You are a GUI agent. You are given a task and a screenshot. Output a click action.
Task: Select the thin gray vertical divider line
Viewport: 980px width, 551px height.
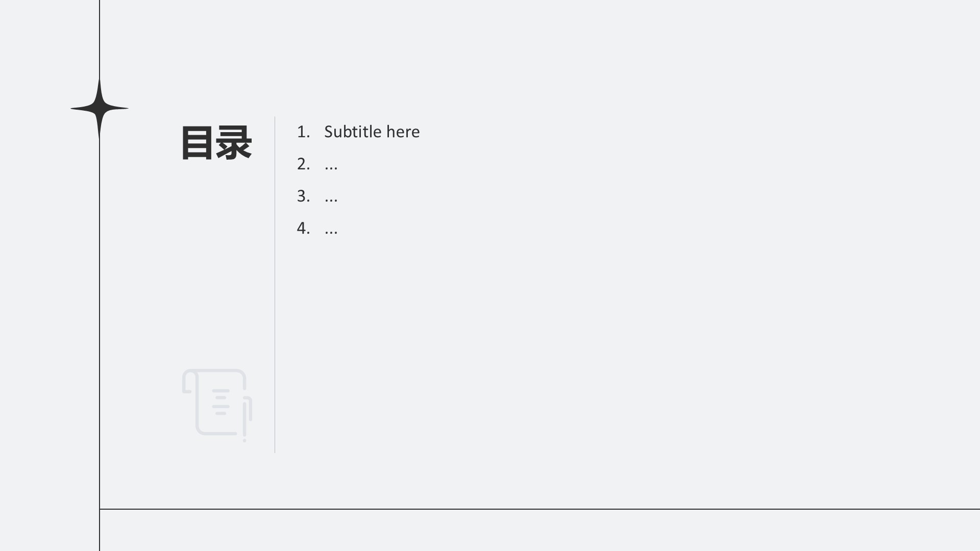pyautogui.click(x=275, y=285)
